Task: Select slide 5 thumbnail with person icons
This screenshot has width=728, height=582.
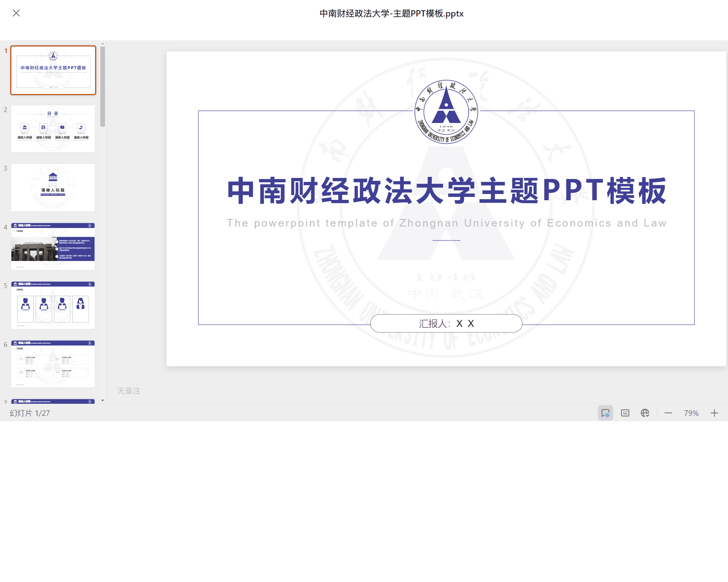Action: point(53,305)
